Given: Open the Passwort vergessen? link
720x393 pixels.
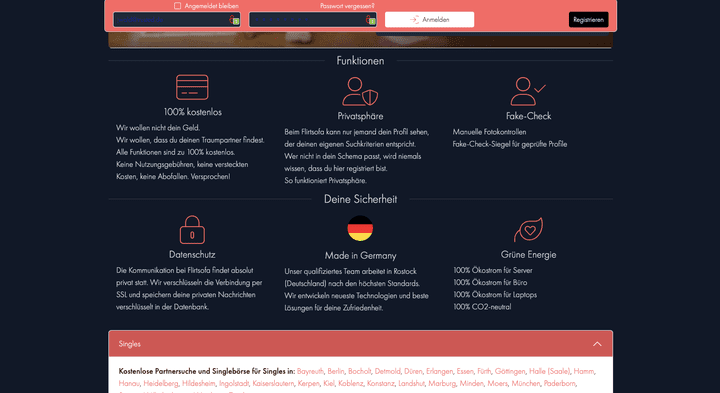Looking at the screenshot, I should tap(347, 6).
